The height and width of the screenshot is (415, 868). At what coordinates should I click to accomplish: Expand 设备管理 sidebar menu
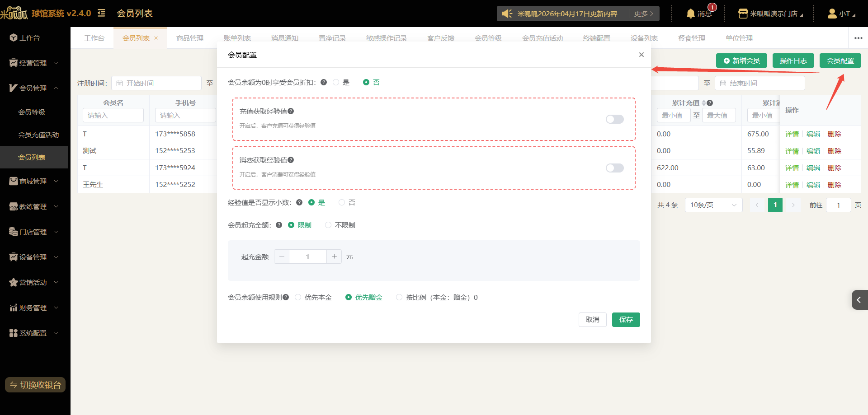(34, 257)
